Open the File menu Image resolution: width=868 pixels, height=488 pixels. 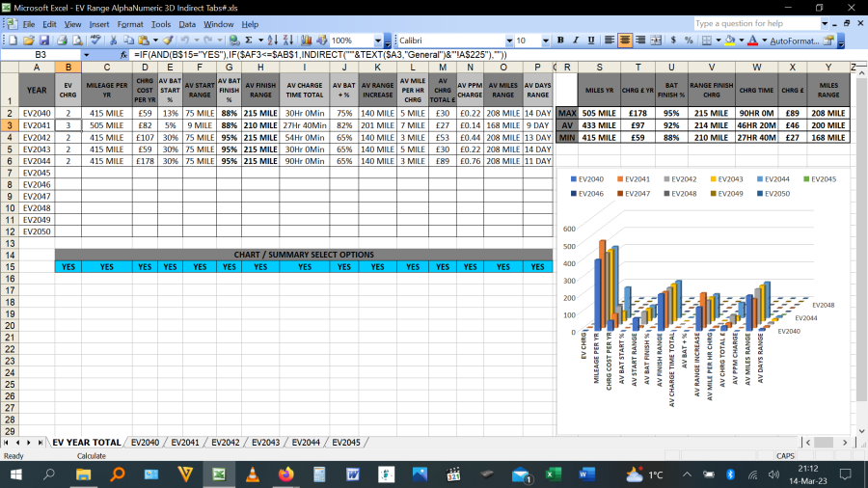[29, 24]
